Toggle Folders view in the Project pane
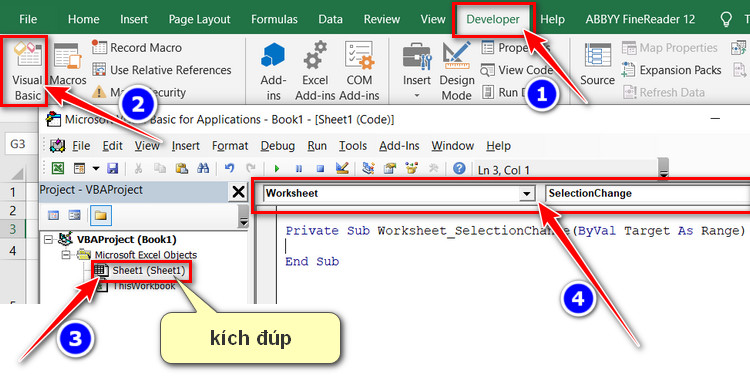This screenshot has height=382, width=750. point(100,215)
